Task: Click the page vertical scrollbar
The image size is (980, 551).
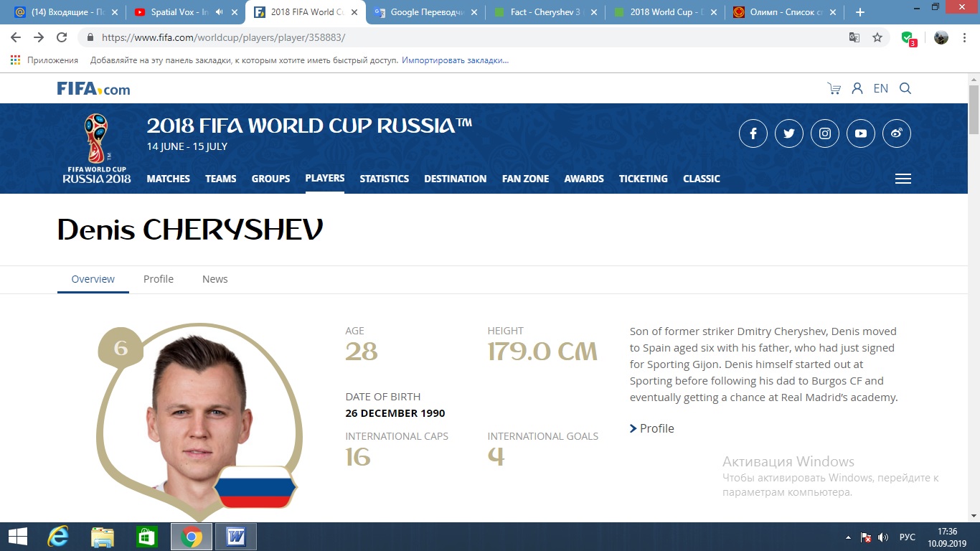Action: pos(974,108)
